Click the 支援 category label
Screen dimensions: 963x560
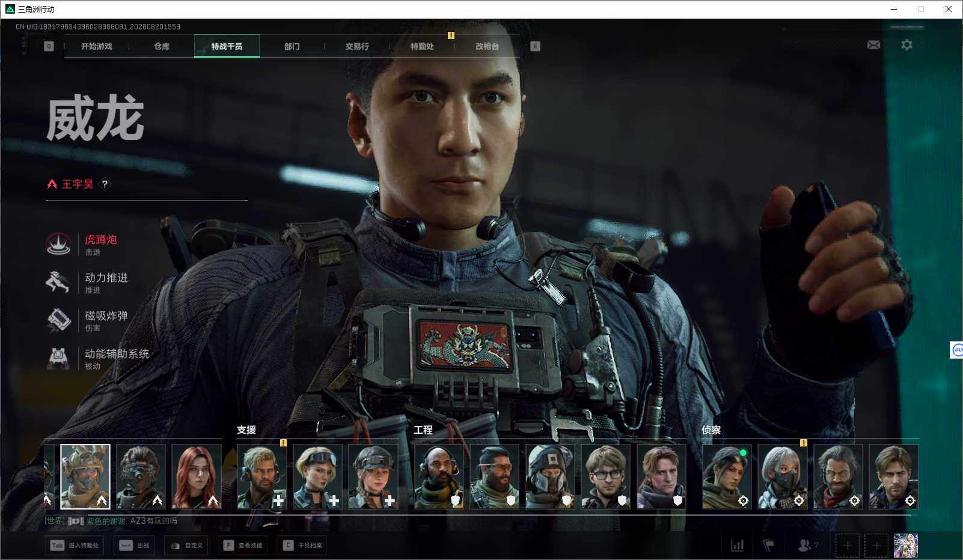[246, 430]
